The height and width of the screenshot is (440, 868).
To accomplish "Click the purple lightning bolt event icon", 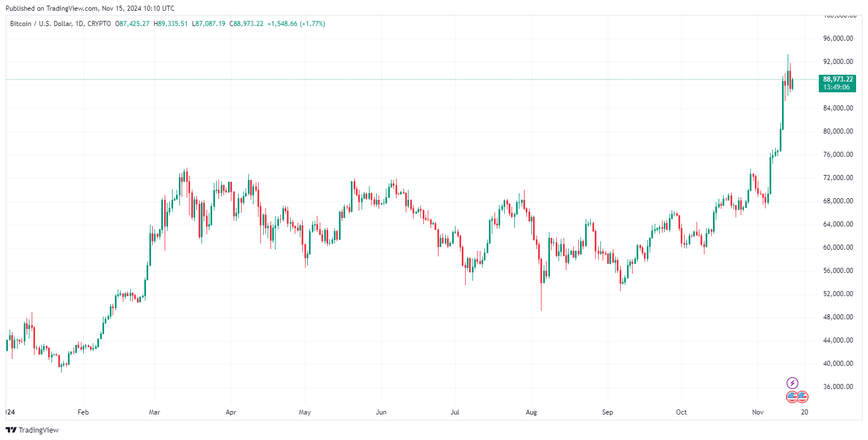I will [x=792, y=383].
